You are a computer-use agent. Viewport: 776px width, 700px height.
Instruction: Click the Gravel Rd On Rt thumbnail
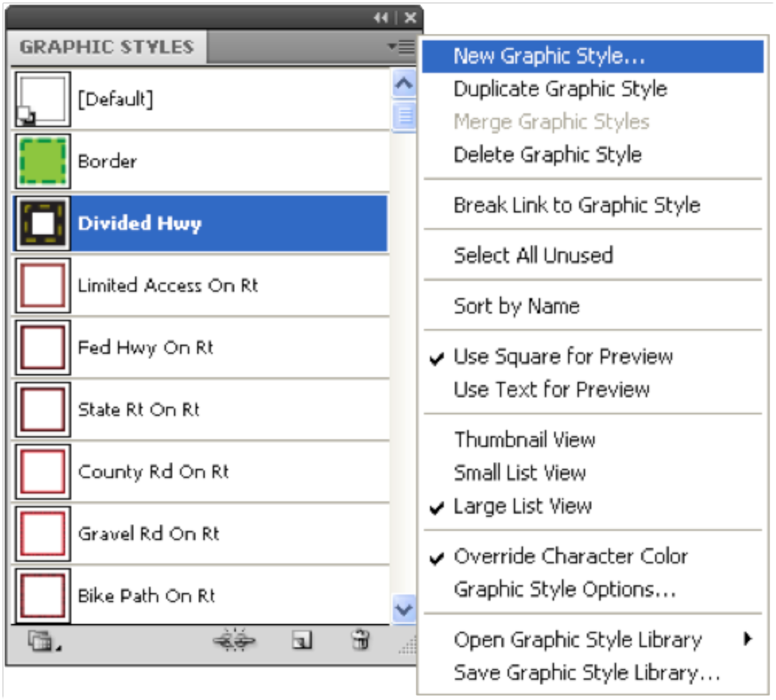click(x=43, y=533)
